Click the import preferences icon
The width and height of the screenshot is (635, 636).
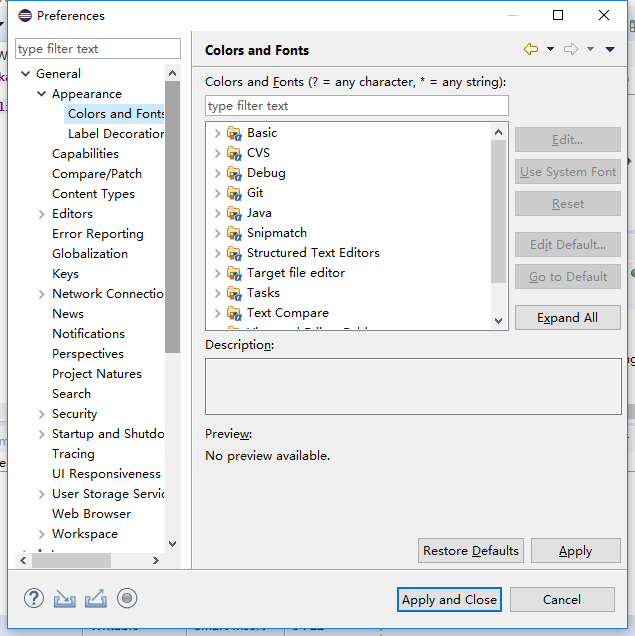pos(64,599)
